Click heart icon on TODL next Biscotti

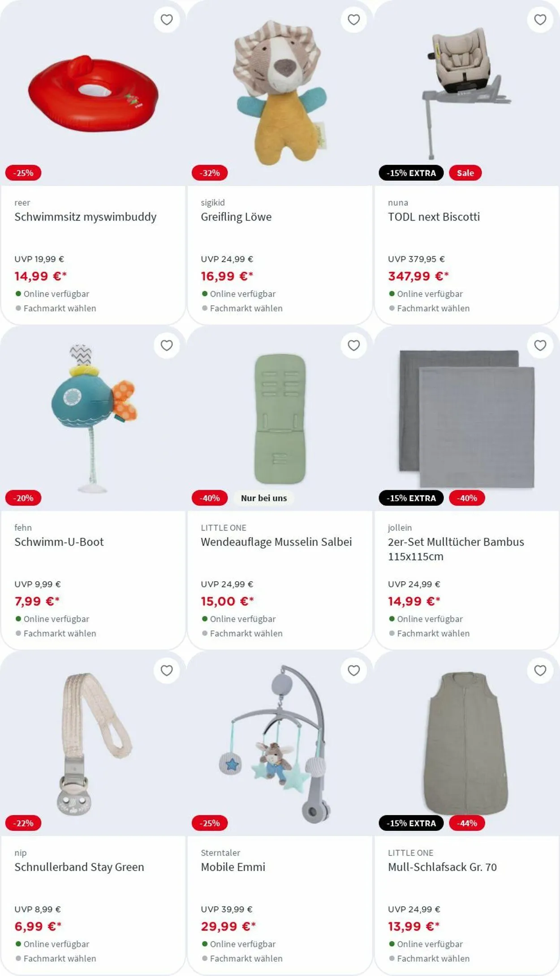540,20
